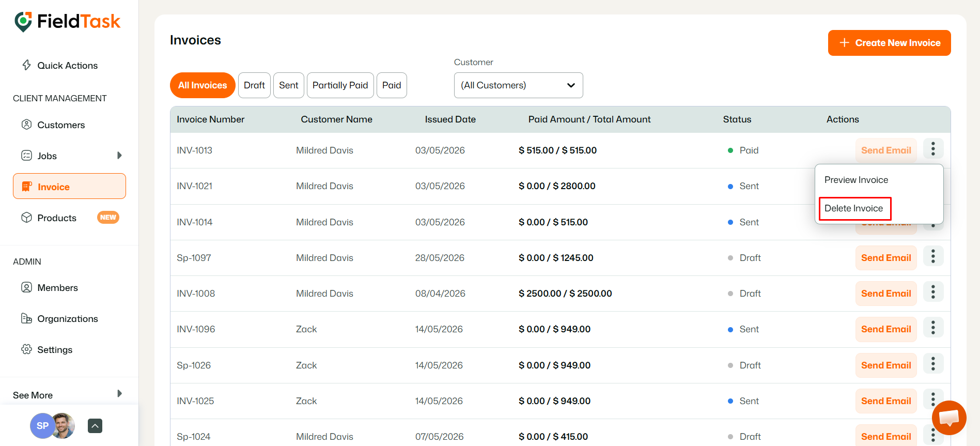The width and height of the screenshot is (980, 446).
Task: Click the profile photo avatar
Action: 64,426
